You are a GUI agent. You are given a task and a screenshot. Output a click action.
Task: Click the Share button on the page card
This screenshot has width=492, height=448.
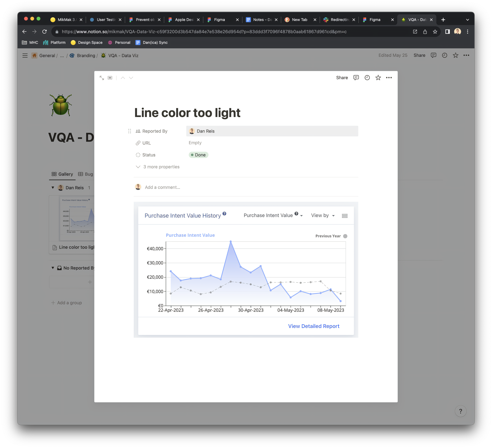[x=342, y=78]
